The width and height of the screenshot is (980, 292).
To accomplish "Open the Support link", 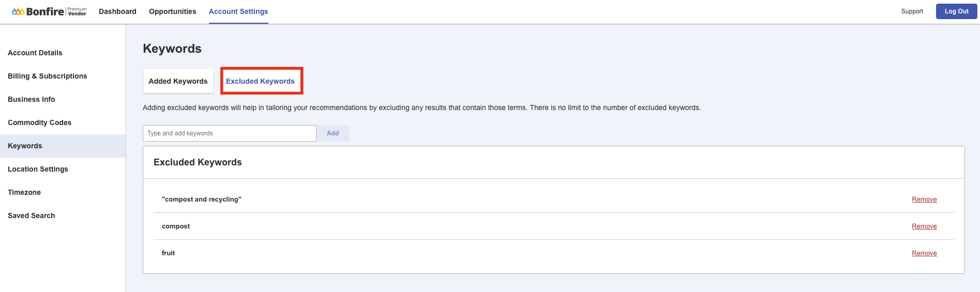I will [912, 11].
